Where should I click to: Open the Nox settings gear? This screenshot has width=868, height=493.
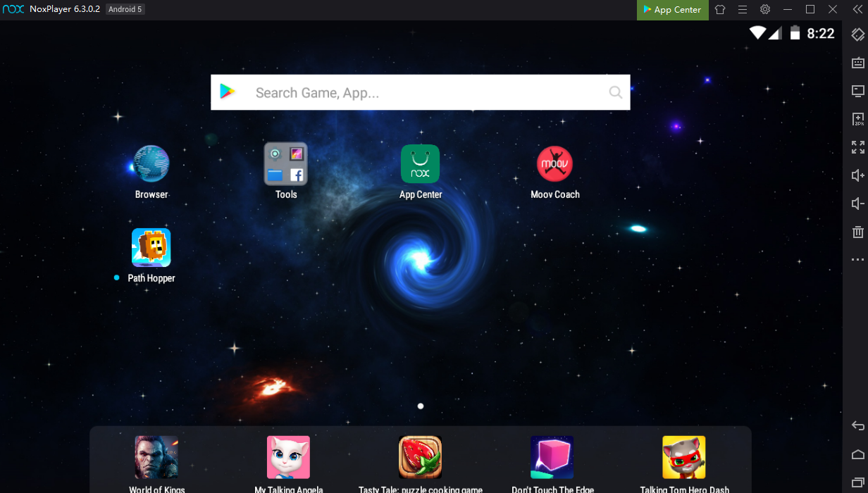[765, 10]
